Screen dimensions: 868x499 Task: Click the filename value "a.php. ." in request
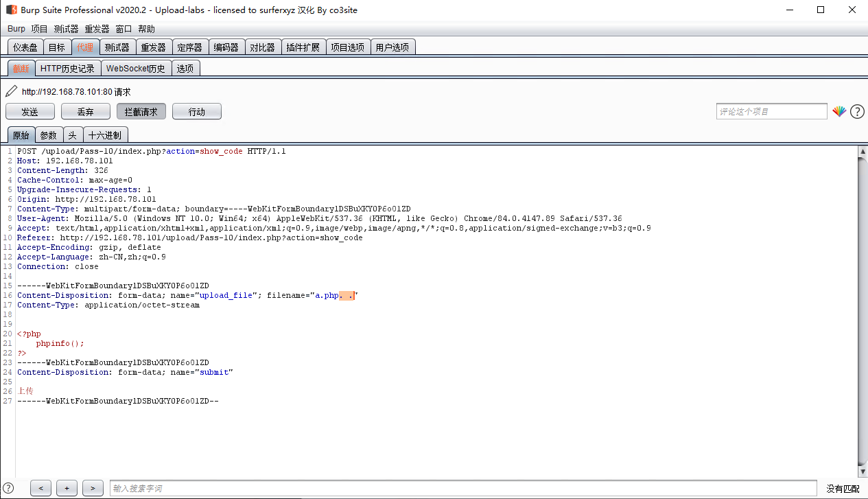pyautogui.click(x=335, y=295)
